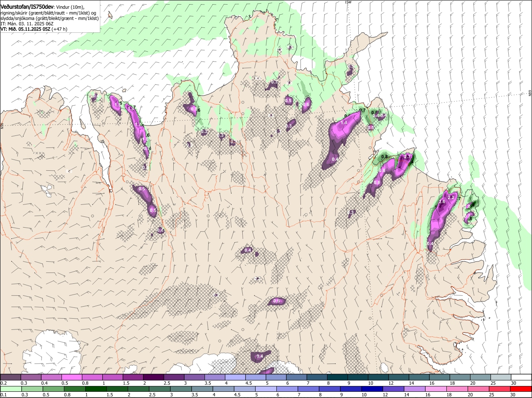Select upper legend swatch starting at 10
The height and width of the screenshot is (398, 532).
[378, 377]
